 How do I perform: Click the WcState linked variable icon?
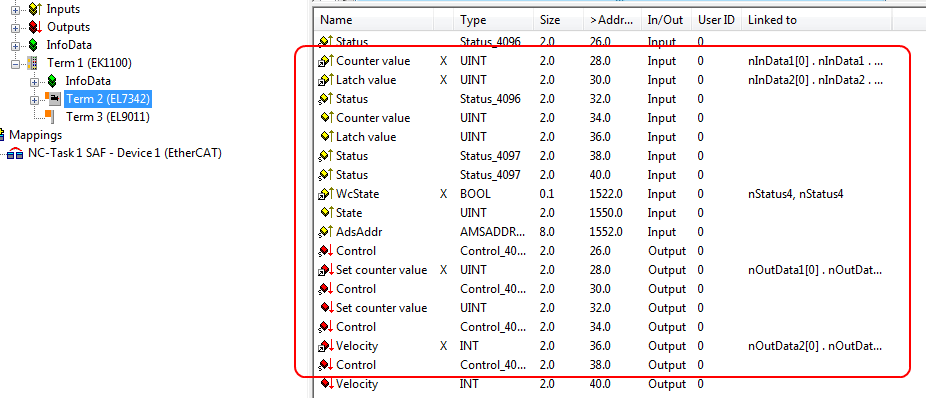[x=326, y=194]
